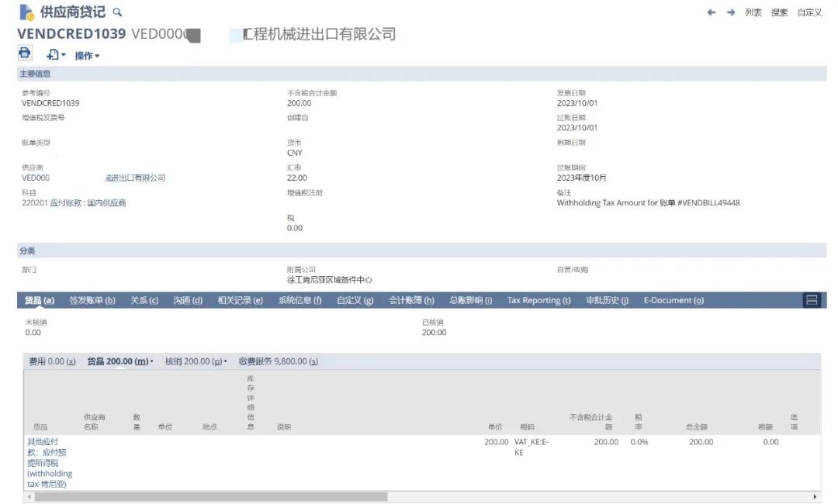Click the VAT_KE:E-KE tax code cell
838x504 pixels.
(532, 447)
